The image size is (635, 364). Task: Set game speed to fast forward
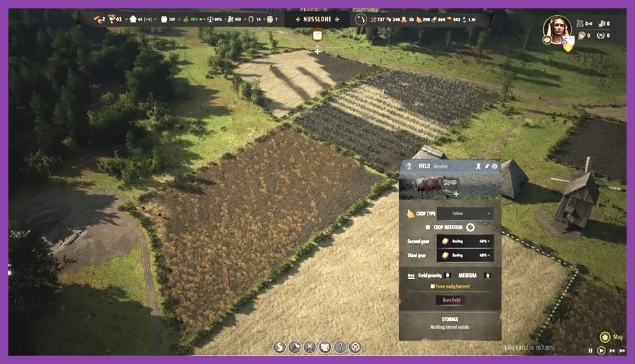(x=612, y=351)
